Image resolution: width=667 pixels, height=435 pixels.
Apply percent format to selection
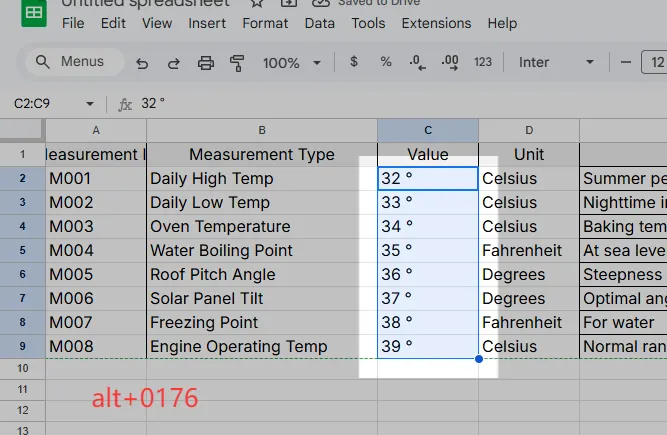(x=386, y=62)
